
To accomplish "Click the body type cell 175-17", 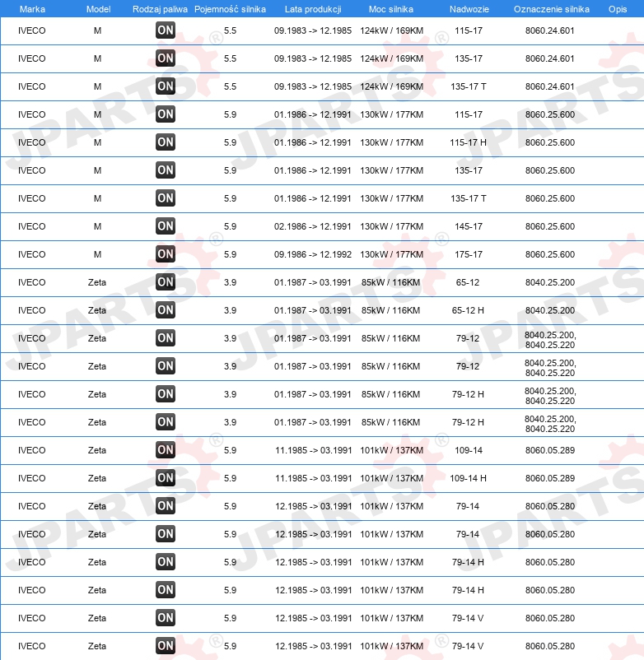I will (469, 254).
